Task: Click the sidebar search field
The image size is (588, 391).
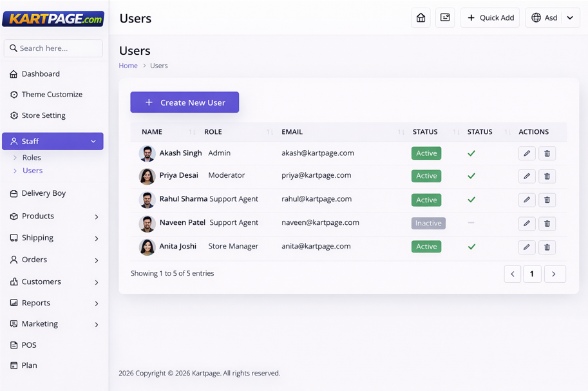Action: [x=53, y=48]
